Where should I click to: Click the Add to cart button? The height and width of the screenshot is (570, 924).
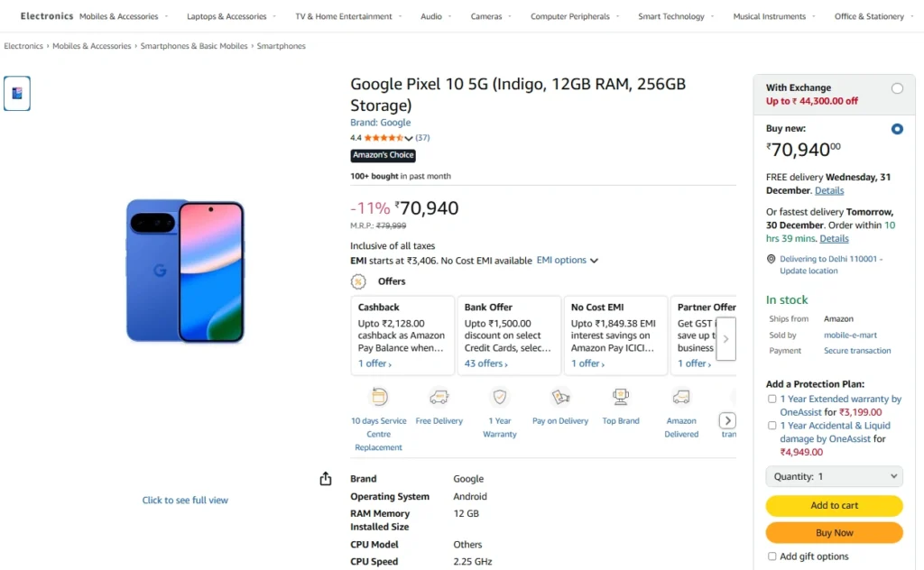(x=834, y=506)
